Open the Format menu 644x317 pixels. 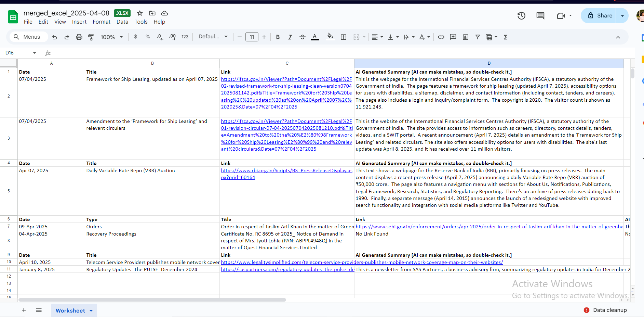102,22
